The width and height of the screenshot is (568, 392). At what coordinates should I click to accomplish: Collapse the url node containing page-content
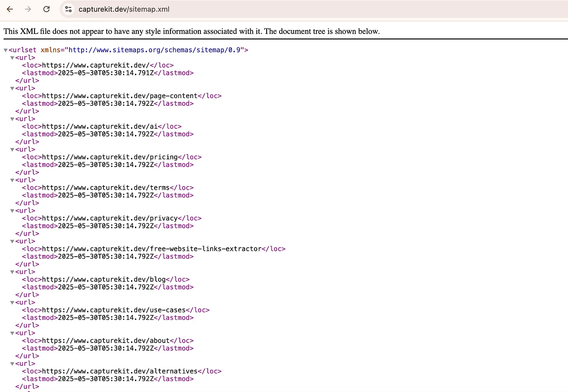coord(12,88)
